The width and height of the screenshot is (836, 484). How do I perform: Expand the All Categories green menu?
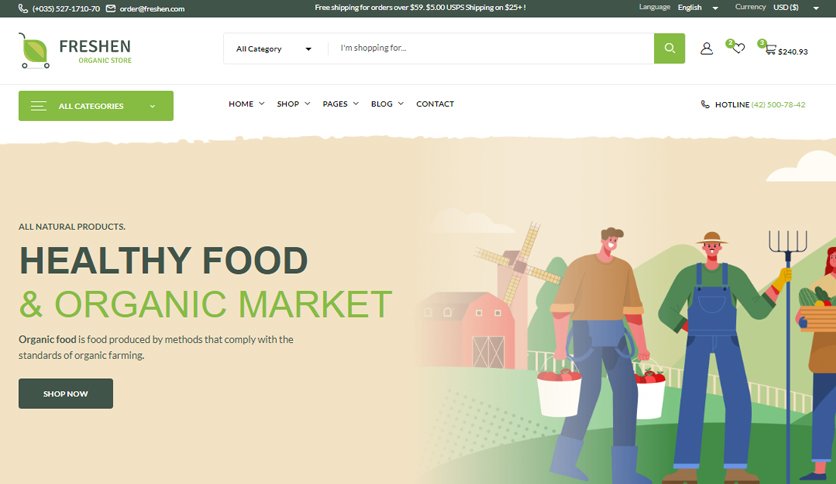96,106
